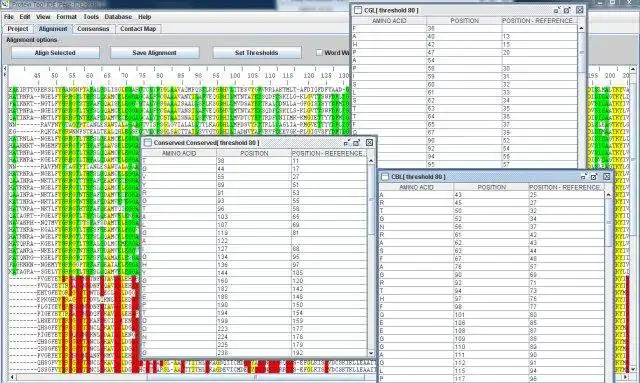Click the CGL [ threshold 80 ] title bar

pyautogui.click(x=468, y=10)
